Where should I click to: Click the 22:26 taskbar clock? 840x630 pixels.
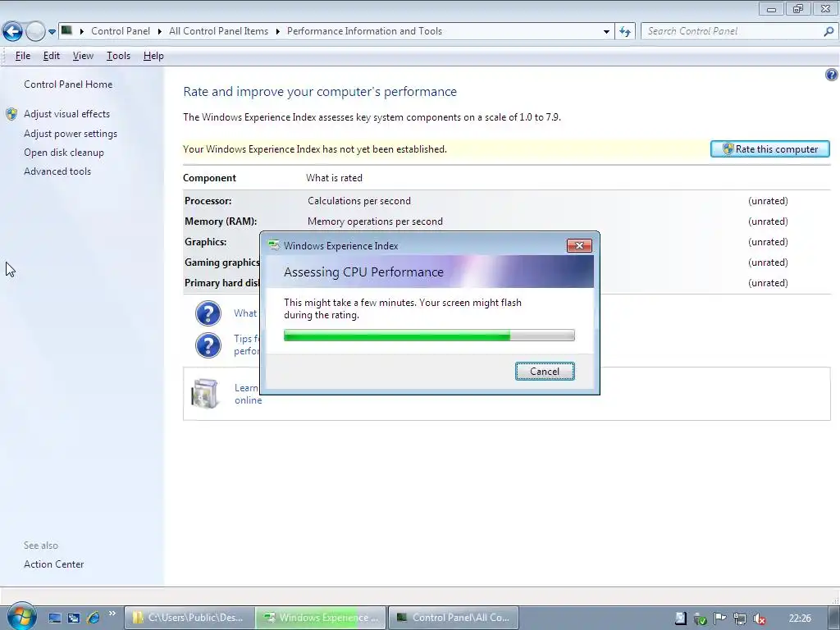click(x=800, y=619)
